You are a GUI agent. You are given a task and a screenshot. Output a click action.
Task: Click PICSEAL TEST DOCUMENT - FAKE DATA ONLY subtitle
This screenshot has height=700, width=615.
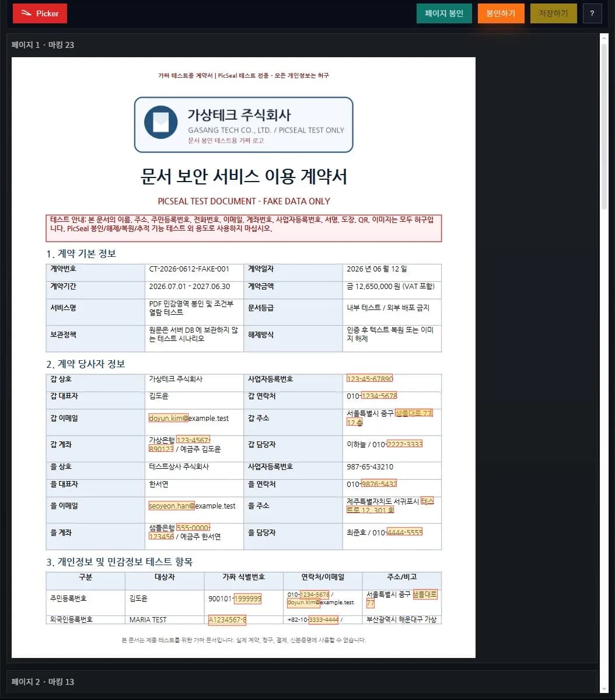[244, 201]
